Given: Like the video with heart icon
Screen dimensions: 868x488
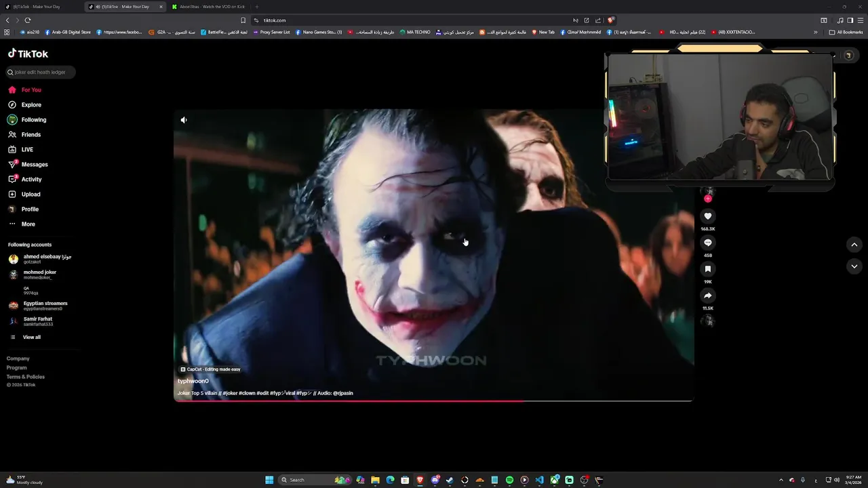Looking at the screenshot, I should [x=707, y=216].
